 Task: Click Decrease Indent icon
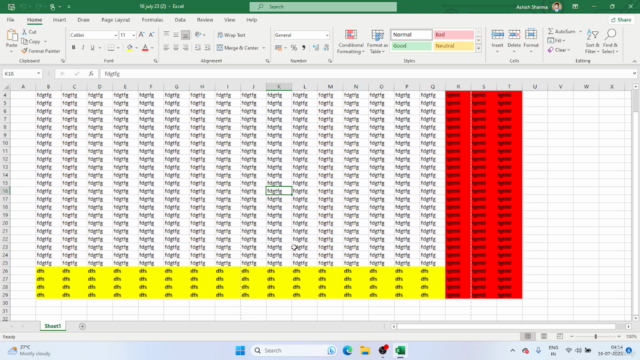(x=198, y=48)
